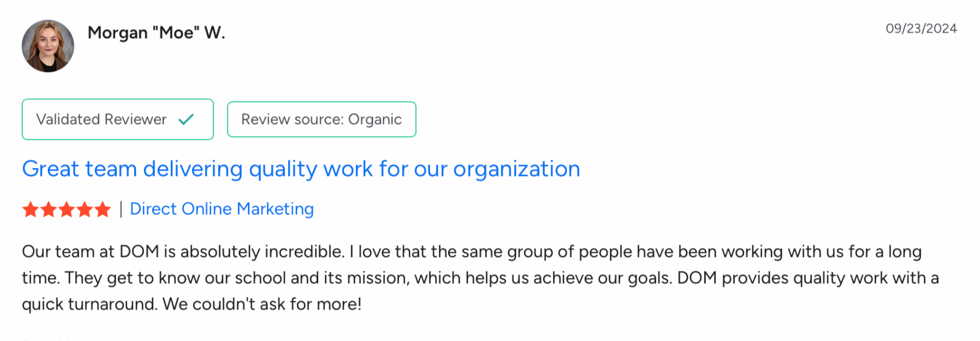Click the vertical separator after the stars
The image size is (980, 341).
coord(121,209)
